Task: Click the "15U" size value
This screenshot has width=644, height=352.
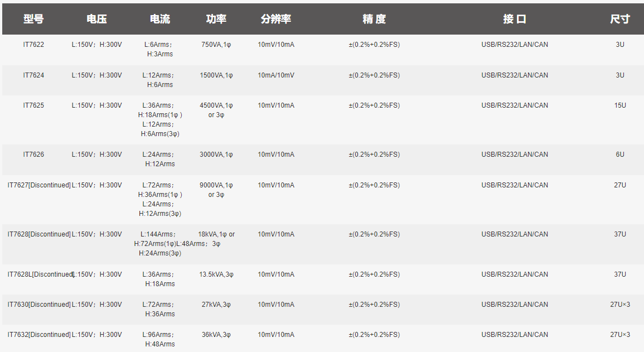Action: click(620, 105)
